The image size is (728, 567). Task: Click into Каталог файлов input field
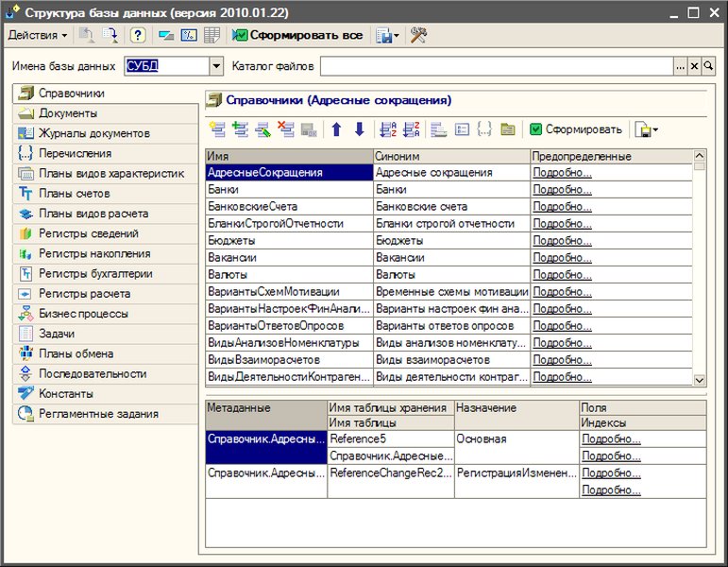pos(497,66)
